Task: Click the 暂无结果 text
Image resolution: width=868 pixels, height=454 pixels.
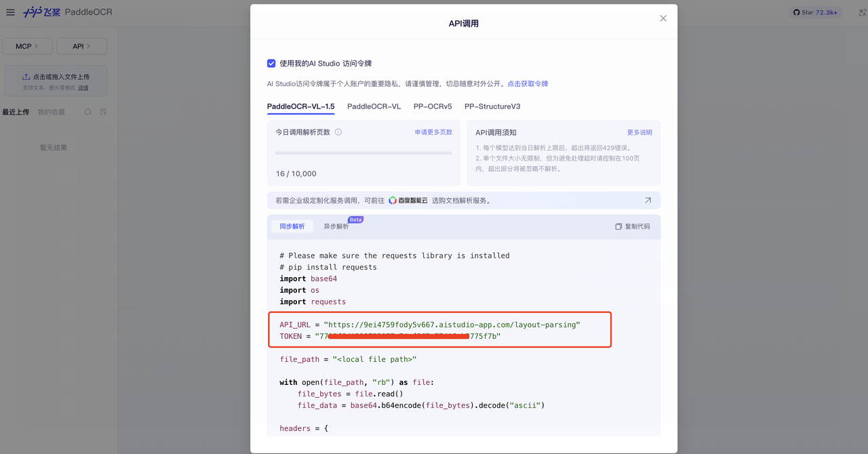Action: pos(54,148)
